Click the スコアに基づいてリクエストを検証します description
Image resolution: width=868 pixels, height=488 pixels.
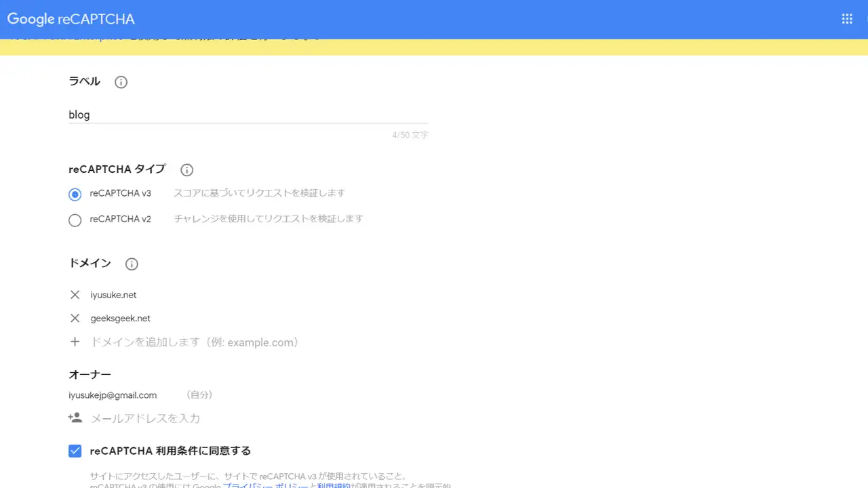pyautogui.click(x=260, y=193)
